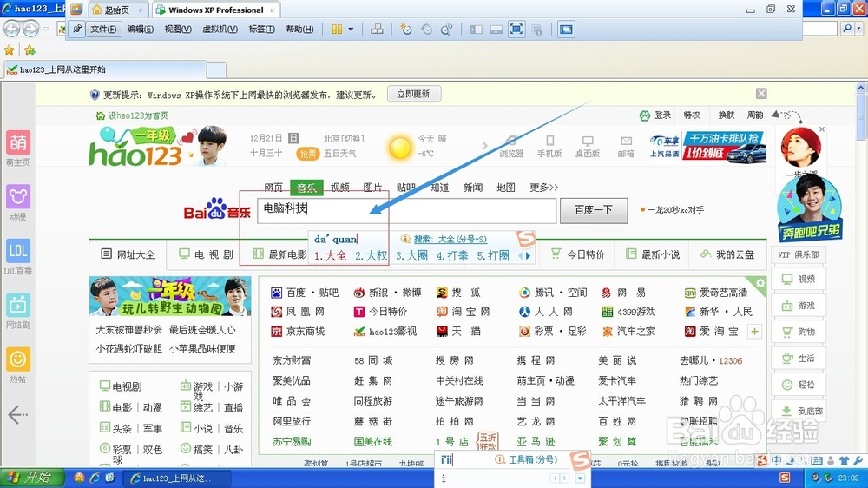Click the 到底部 button in right sidebar
868x488 pixels.
tap(799, 411)
